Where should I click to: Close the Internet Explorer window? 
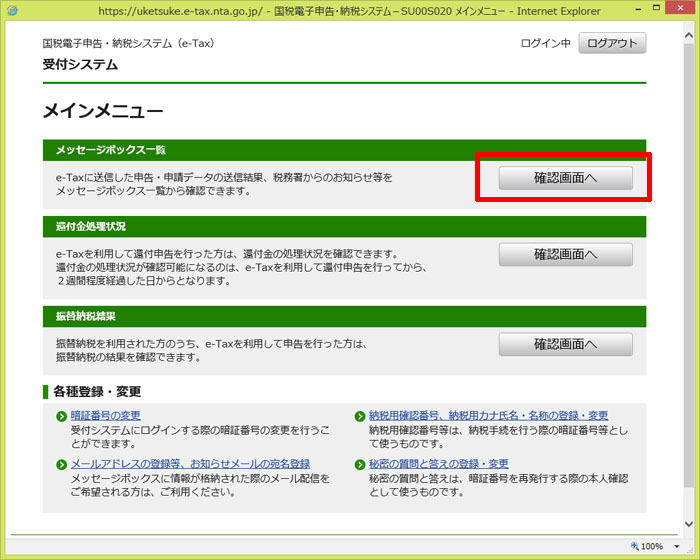[x=680, y=8]
